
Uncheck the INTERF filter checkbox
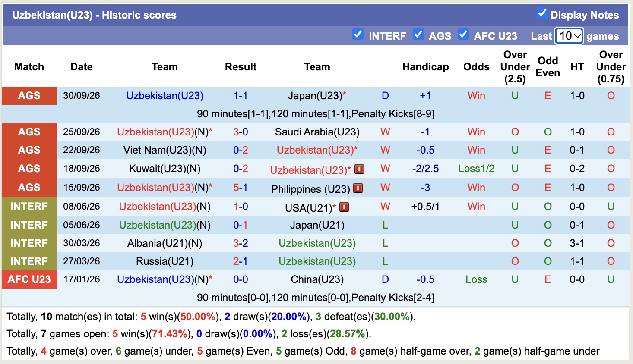click(358, 34)
